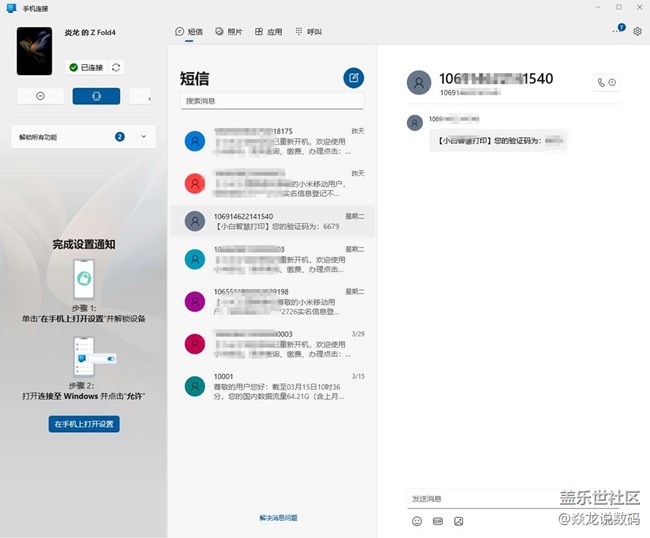Open the 10001 message conversation
This screenshot has width=650, height=538.
(x=272, y=385)
